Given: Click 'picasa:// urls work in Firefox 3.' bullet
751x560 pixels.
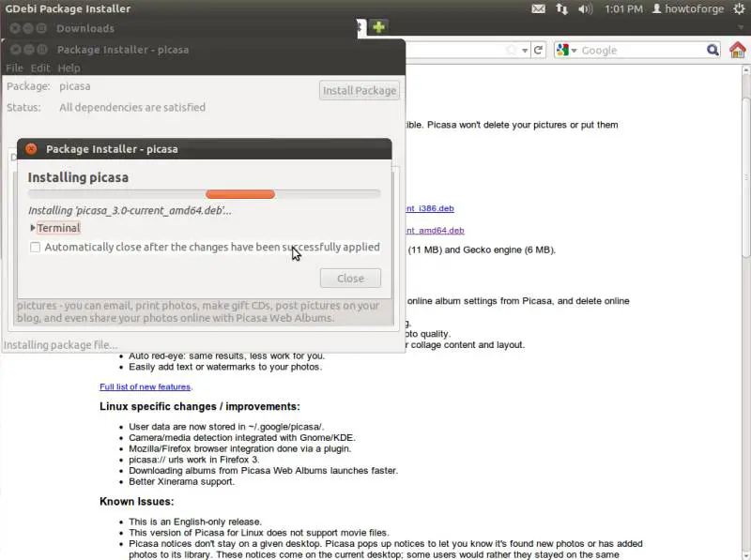Looking at the screenshot, I should click(x=194, y=460).
